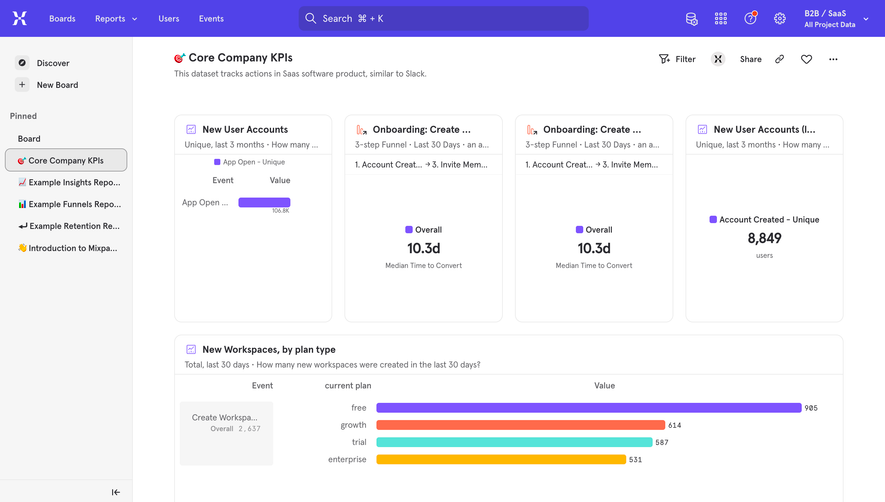
Task: Click the Filter button label
Action: point(685,59)
